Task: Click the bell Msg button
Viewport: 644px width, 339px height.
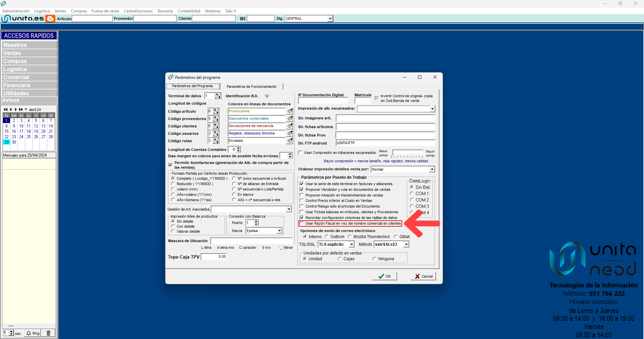Action: click(33, 333)
